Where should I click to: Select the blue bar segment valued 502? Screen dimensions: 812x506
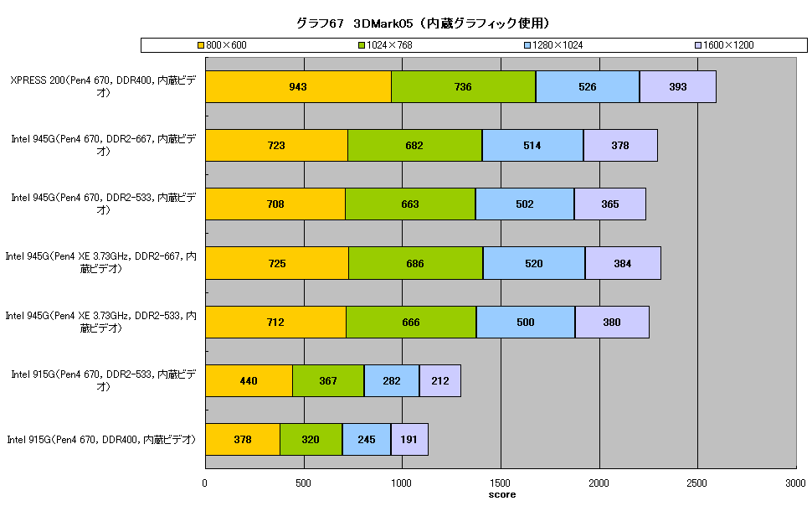coord(525,204)
